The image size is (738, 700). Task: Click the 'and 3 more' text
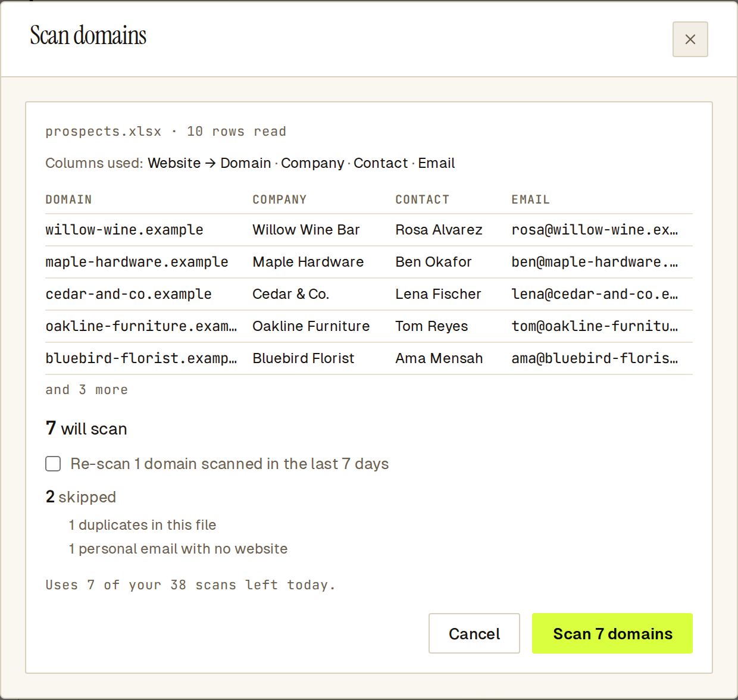pos(86,390)
